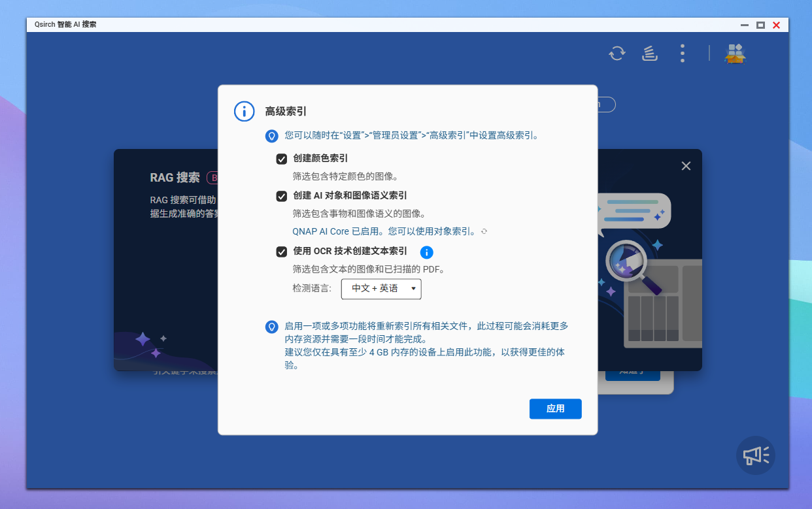Screen dimensions: 812x509
Task: Click the QNAP AI Core 已启用 status text
Action: point(384,231)
